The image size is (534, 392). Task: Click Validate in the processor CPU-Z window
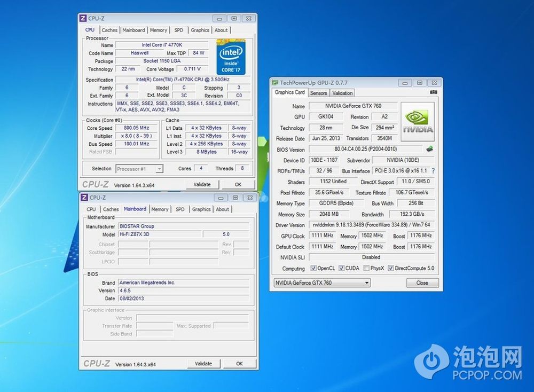point(202,184)
